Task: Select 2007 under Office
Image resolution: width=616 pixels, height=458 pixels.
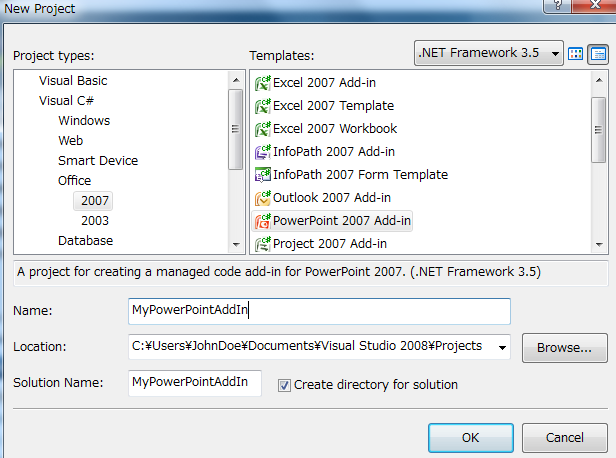Action: [x=95, y=201]
